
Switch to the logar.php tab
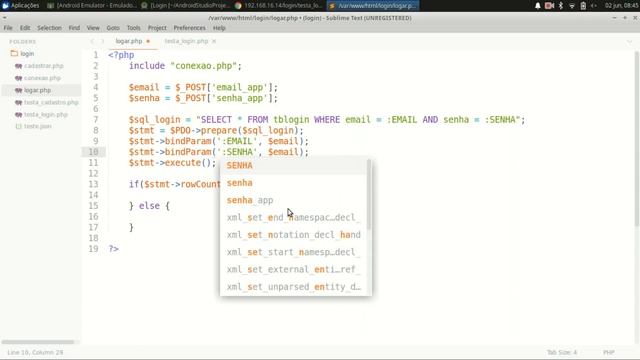coord(129,41)
